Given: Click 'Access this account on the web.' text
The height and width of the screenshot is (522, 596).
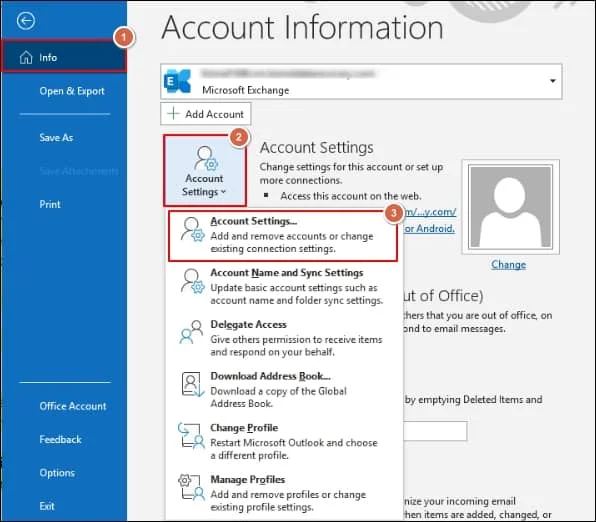Looking at the screenshot, I should [x=351, y=196].
